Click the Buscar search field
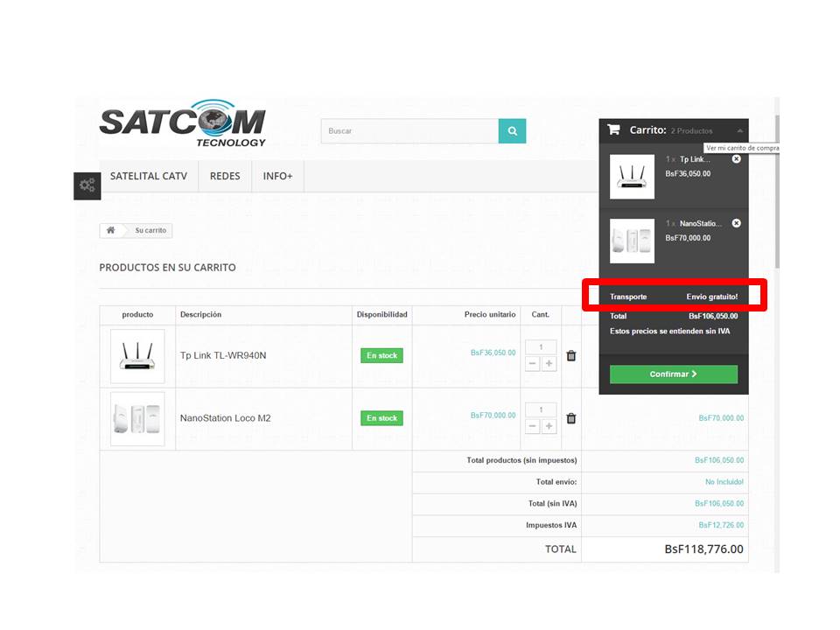This screenshot has height=630, width=840. pos(409,130)
